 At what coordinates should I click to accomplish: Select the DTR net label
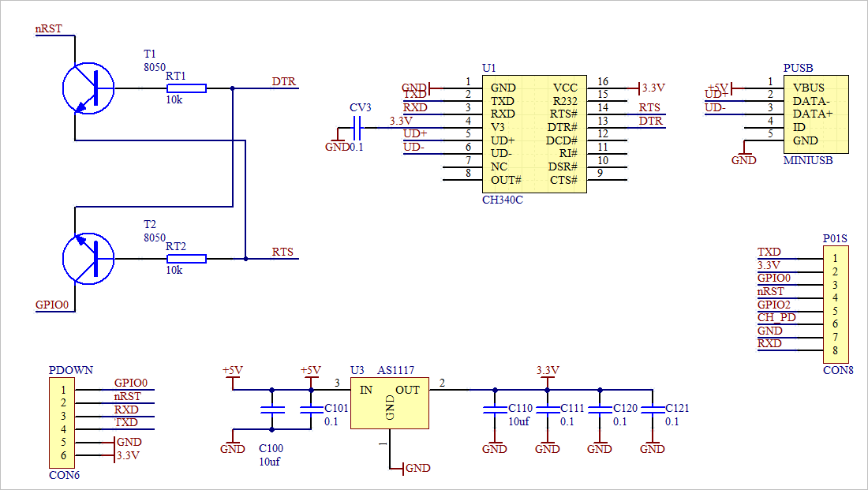[283, 80]
